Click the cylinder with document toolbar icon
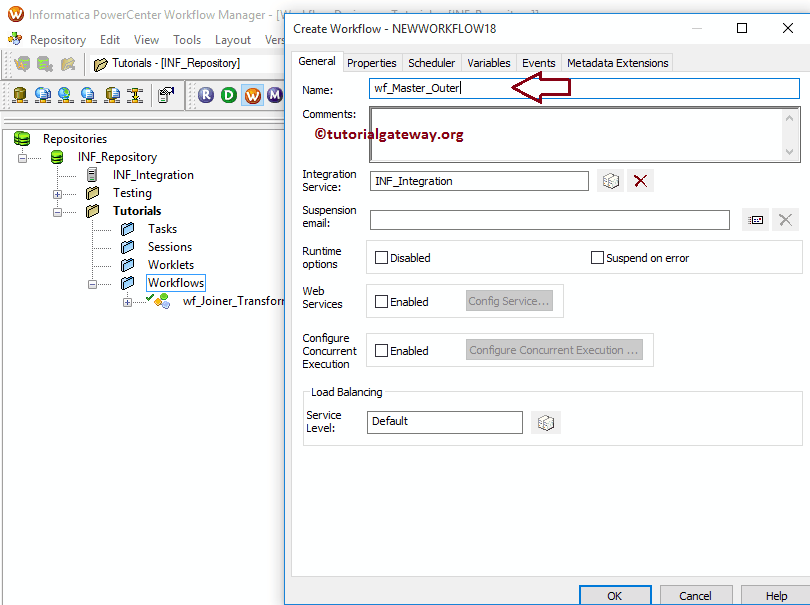This screenshot has width=810, height=605. (x=112, y=95)
